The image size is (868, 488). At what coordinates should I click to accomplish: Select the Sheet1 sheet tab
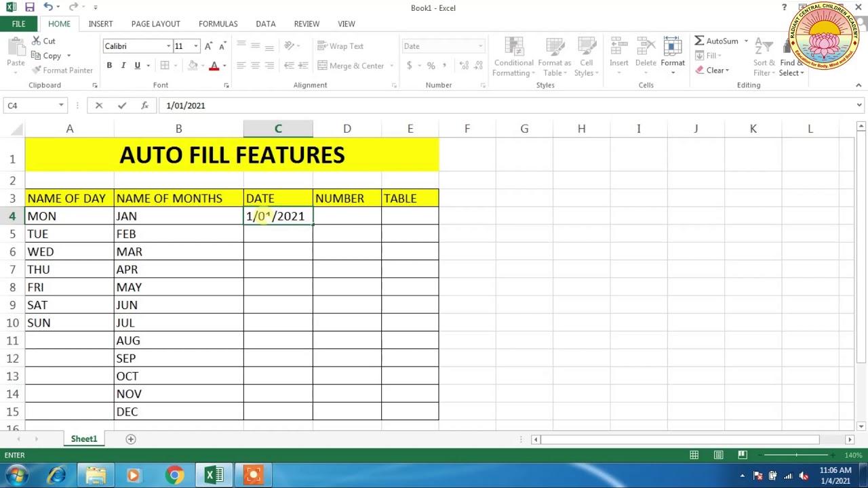click(84, 439)
